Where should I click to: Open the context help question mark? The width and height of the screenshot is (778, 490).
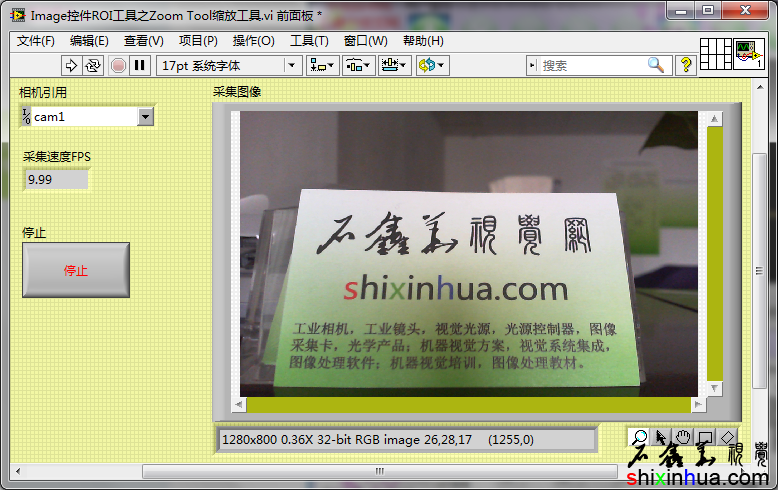pyautogui.click(x=686, y=65)
